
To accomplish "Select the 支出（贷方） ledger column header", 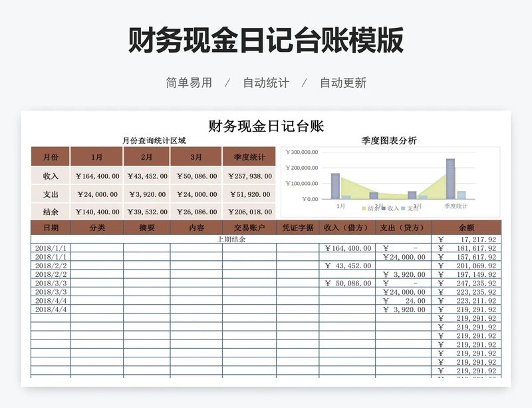I will [403, 227].
